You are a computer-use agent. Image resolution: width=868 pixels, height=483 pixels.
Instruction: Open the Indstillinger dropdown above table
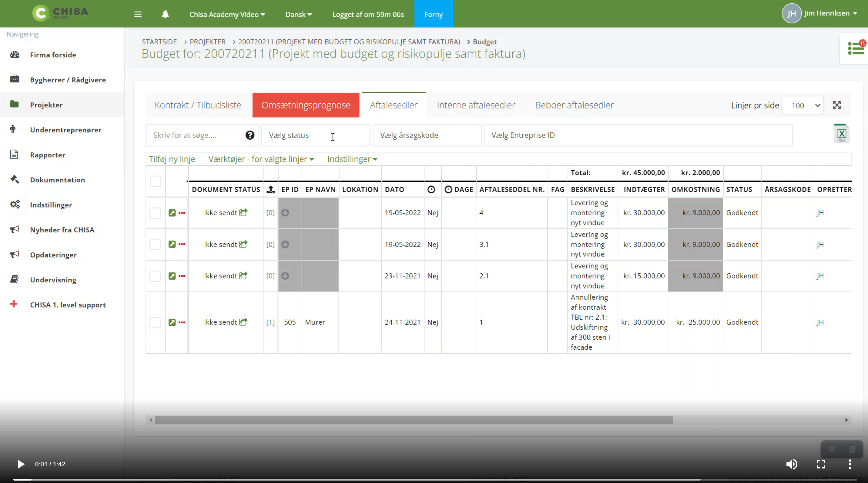(352, 159)
